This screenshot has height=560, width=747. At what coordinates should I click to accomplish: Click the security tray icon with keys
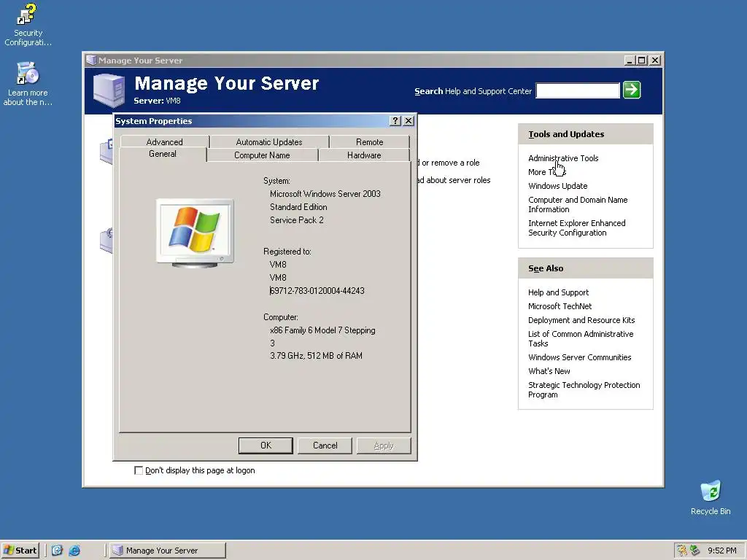(x=682, y=551)
